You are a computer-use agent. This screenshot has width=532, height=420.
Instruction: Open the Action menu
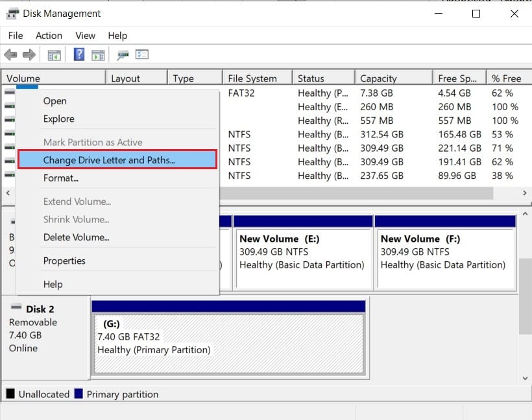49,36
